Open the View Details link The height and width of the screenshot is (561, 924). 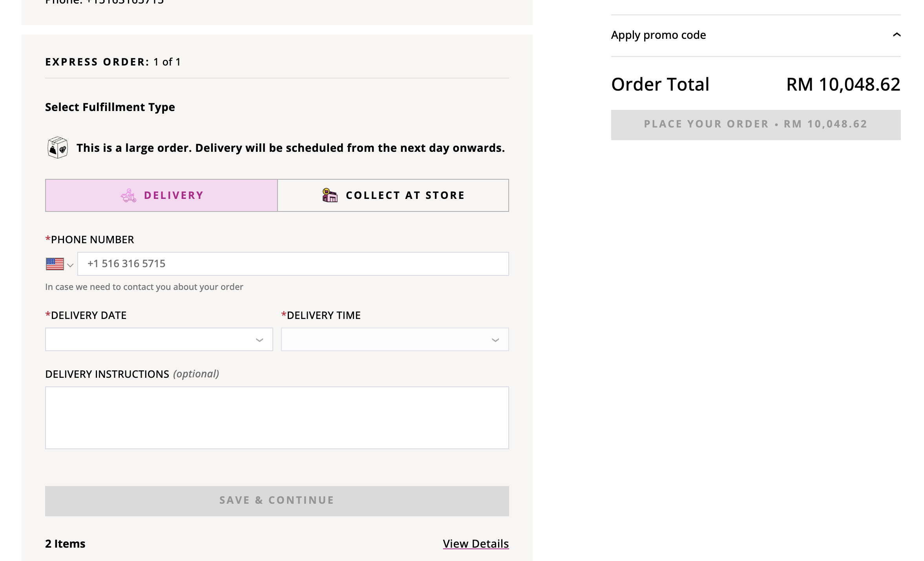pos(476,544)
